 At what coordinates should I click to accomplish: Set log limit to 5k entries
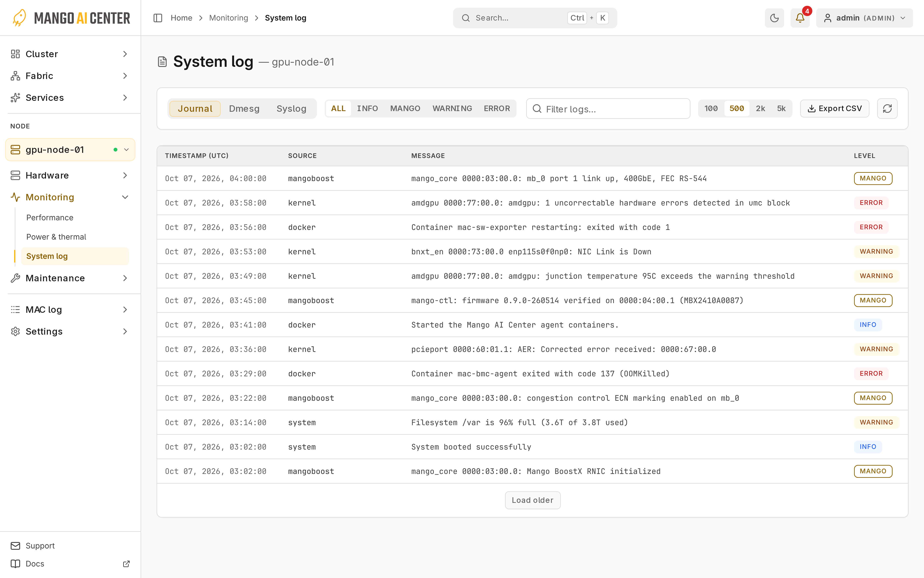[x=781, y=109]
